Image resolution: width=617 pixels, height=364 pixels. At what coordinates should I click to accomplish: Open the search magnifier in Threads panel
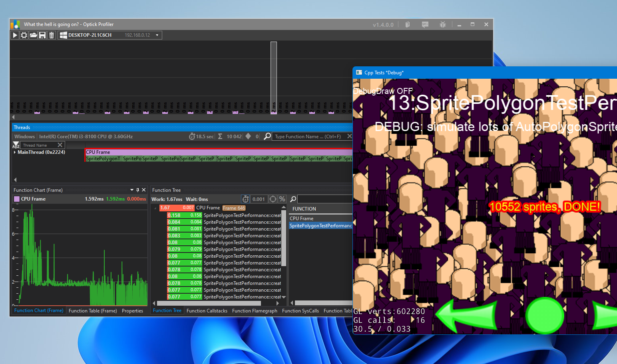[x=267, y=136]
